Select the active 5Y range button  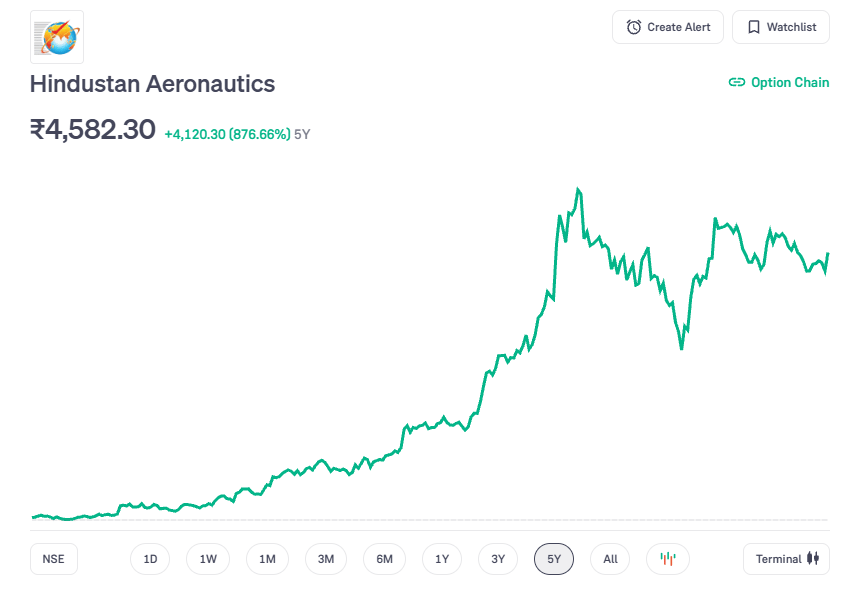554,559
